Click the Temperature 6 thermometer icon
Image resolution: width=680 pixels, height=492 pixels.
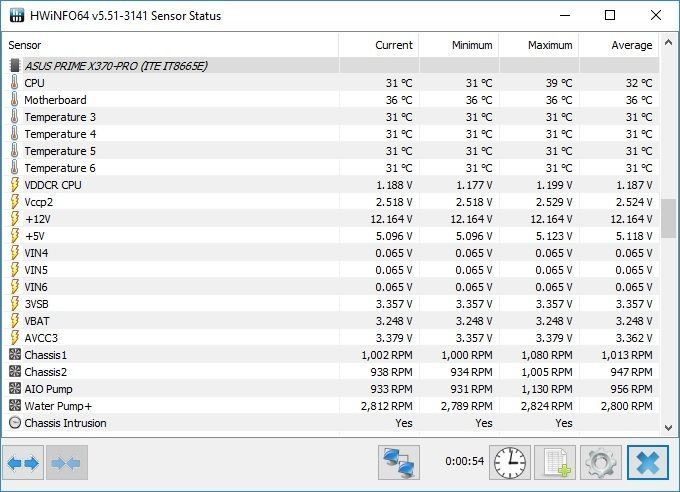[x=14, y=167]
